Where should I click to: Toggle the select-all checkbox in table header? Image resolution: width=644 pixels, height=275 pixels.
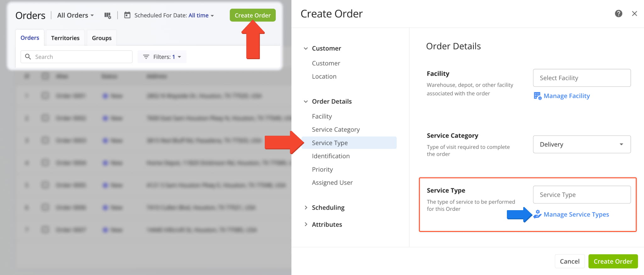click(45, 76)
